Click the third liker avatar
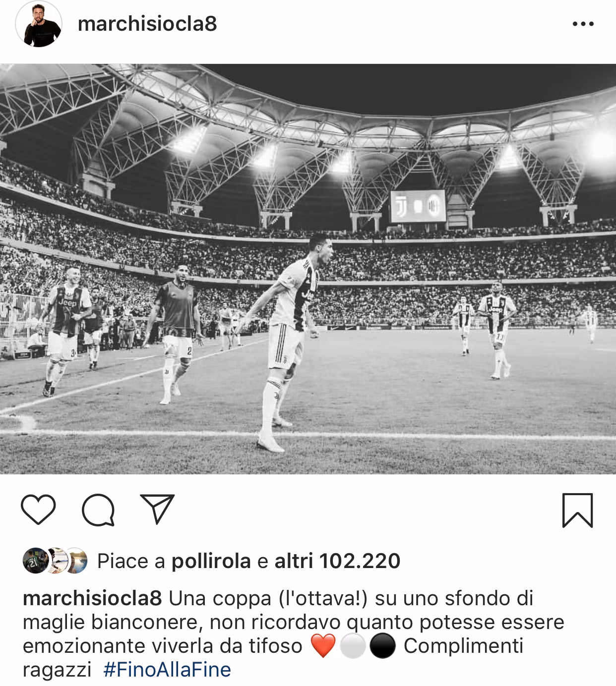Viewport: 616px width, 686px height. tap(76, 561)
